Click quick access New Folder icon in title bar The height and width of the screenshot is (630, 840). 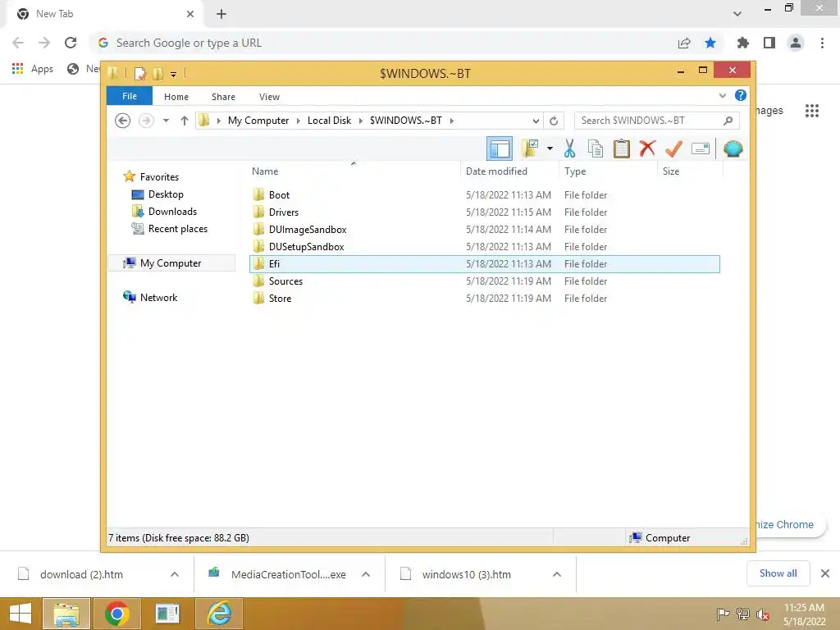pyautogui.click(x=158, y=74)
